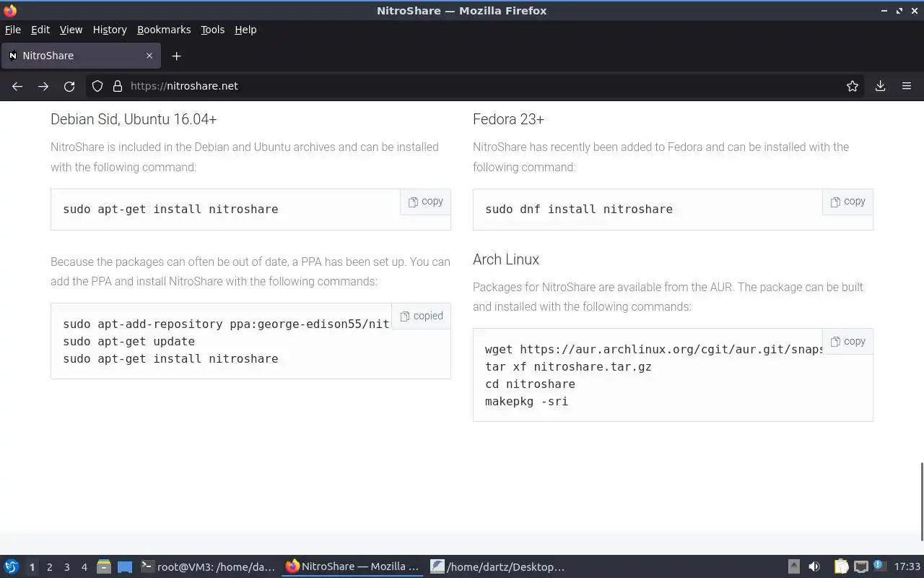924x578 pixels.
Task: Open the network status tray icon
Action: (860, 567)
